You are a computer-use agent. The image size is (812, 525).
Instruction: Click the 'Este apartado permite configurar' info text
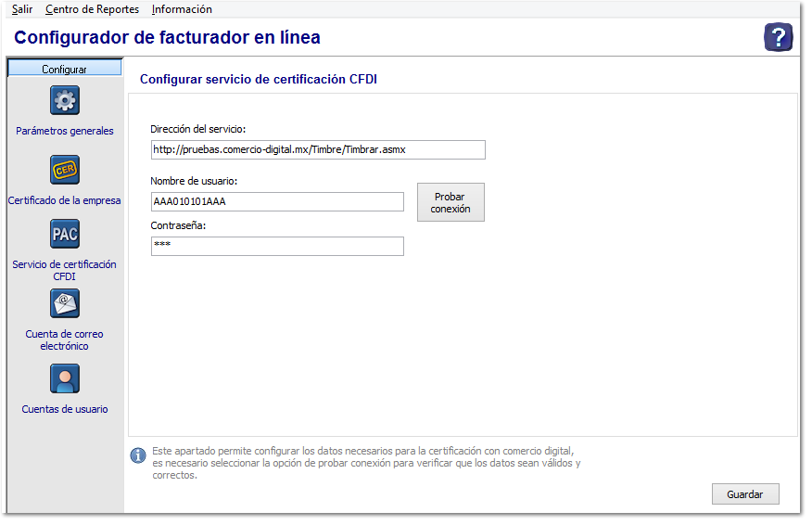tap(366, 463)
